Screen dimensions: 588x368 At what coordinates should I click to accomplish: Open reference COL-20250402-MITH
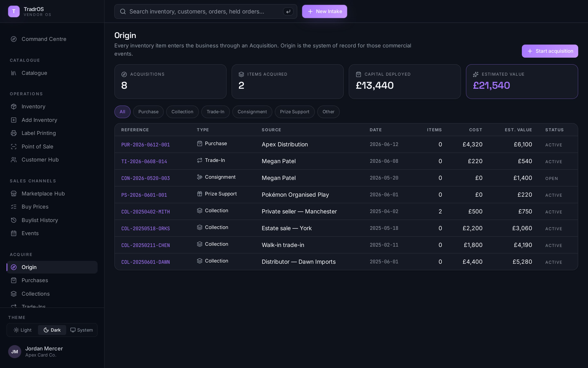(146, 212)
